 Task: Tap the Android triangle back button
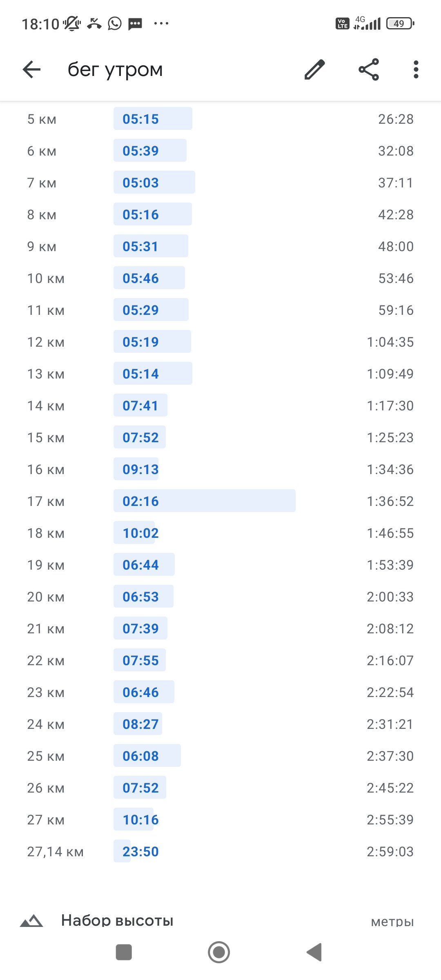point(314,952)
